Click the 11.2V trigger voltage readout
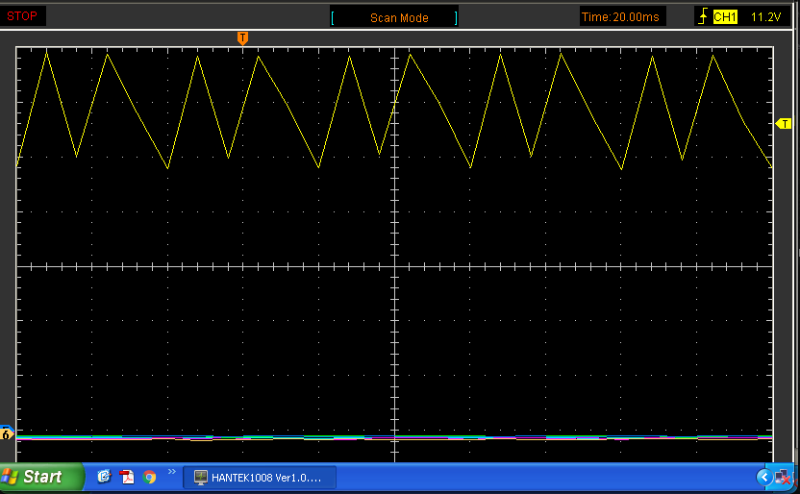The image size is (800, 494). coord(765,17)
